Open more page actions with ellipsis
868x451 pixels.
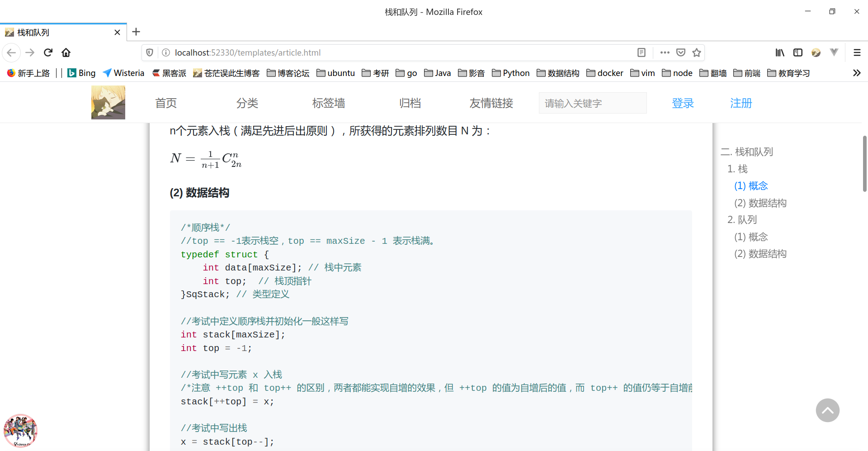(x=664, y=52)
